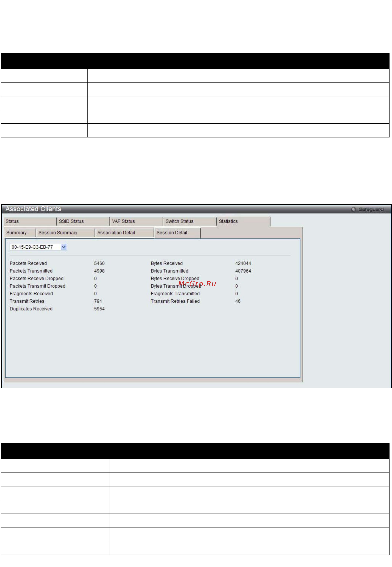Click the Bytes Received value 424044
Image resolution: width=392 pixels, height=567 pixels.
243,263
